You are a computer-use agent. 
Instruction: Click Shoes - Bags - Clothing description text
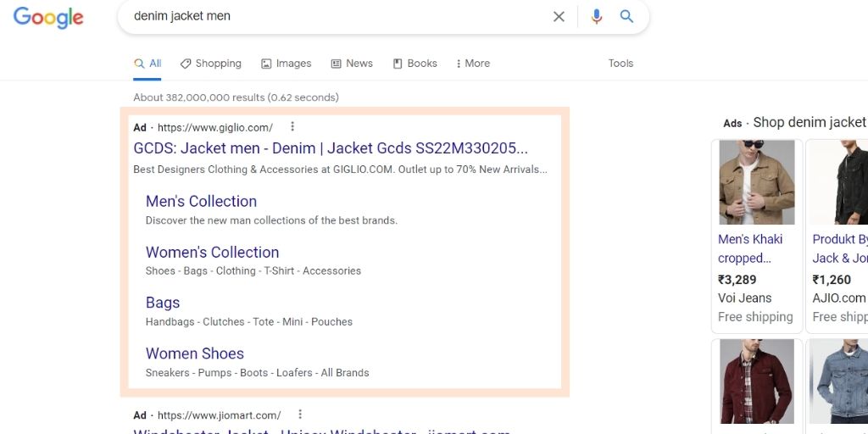(x=253, y=271)
